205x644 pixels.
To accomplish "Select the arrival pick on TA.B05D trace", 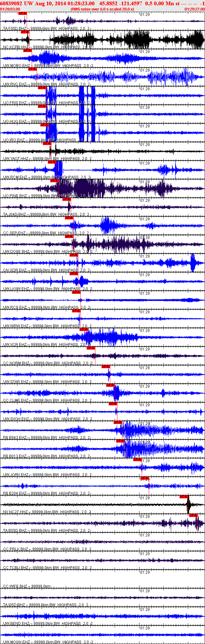I will tap(194, 515).
